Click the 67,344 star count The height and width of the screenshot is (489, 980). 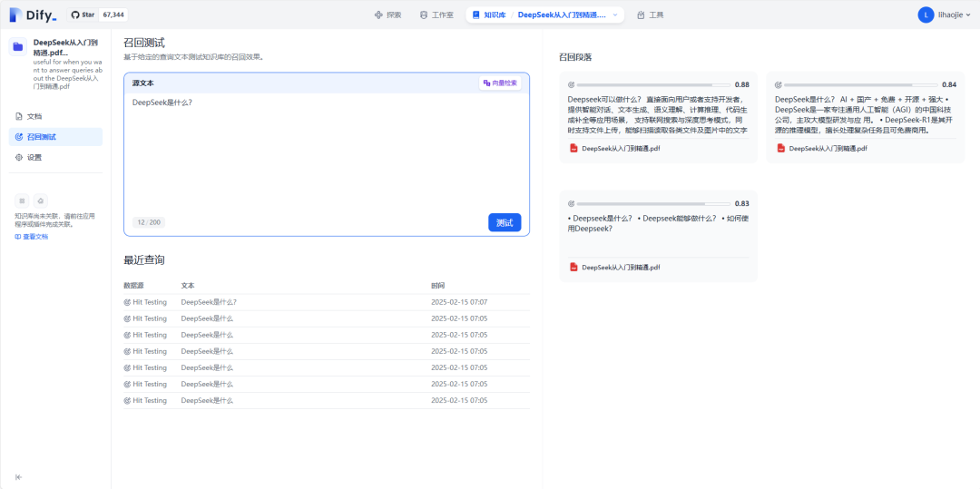click(113, 15)
